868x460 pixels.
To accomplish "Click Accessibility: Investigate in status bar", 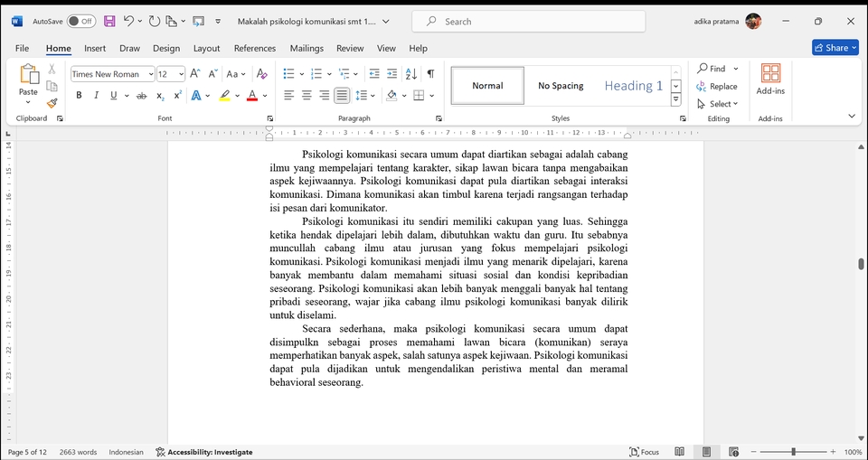I will coord(203,452).
